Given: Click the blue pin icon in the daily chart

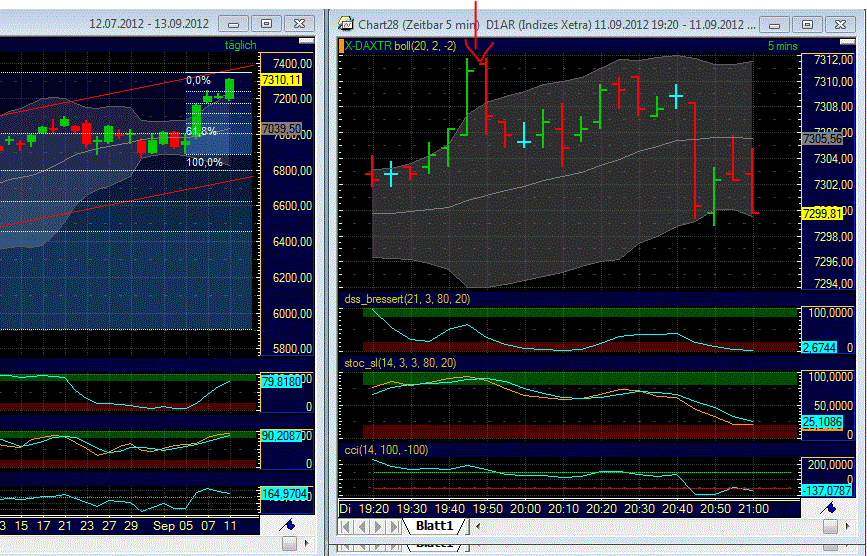Looking at the screenshot, I should pyautogui.click(x=288, y=524).
